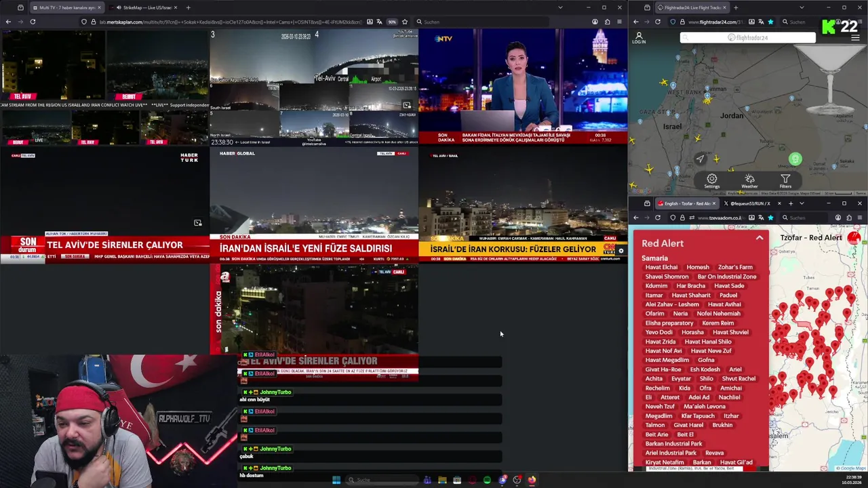This screenshot has height=488, width=868.
Task: Switch to the StrikeMap tab
Action: 146,7
